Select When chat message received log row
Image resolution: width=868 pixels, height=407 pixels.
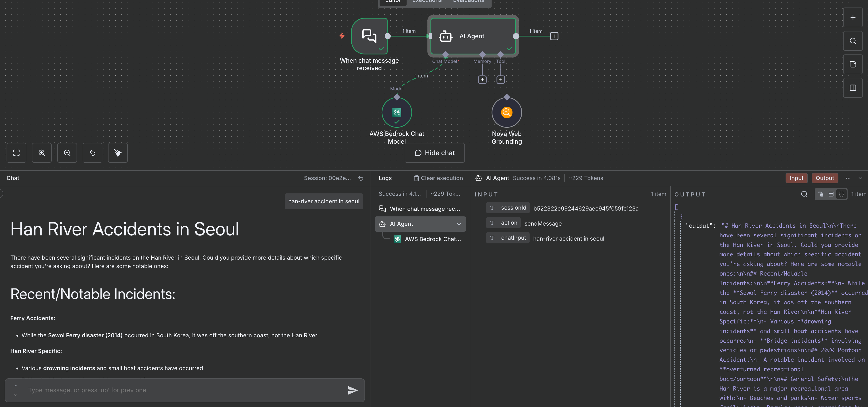(420, 209)
